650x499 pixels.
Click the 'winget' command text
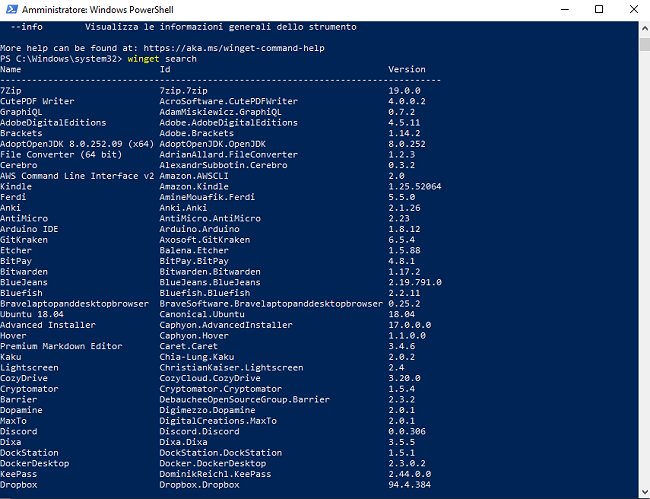point(143,59)
